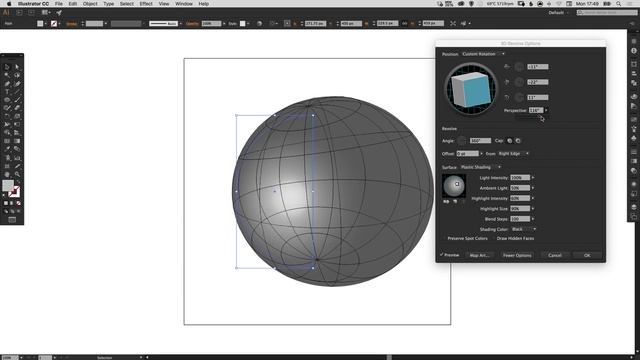Click the Stroke link in control bar
This screenshot has width=640, height=360.
pos(71,24)
